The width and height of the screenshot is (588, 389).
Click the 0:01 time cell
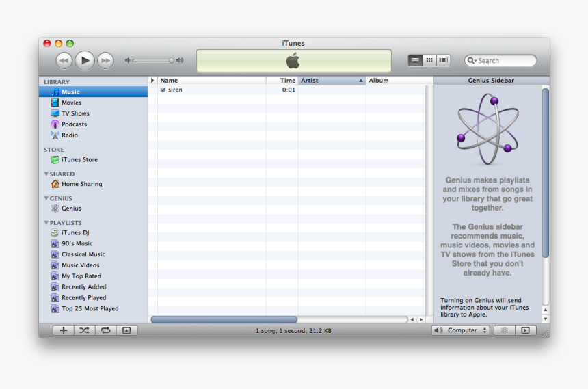289,90
